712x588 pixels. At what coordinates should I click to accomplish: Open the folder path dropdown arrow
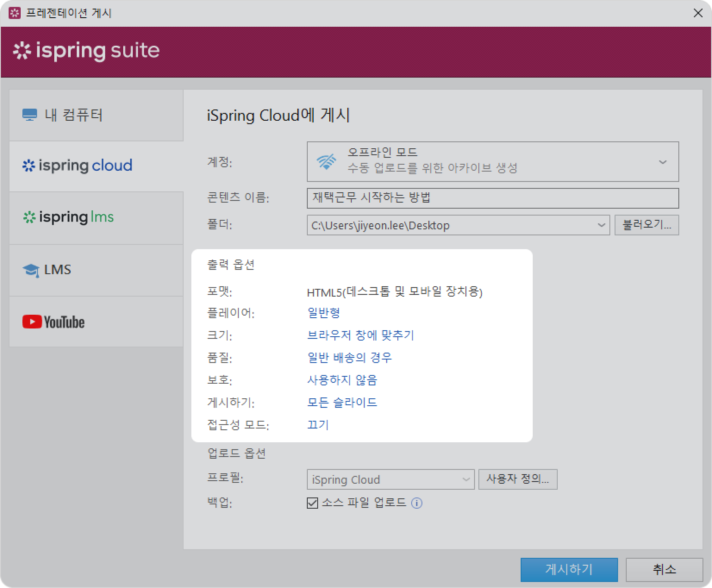tap(601, 225)
